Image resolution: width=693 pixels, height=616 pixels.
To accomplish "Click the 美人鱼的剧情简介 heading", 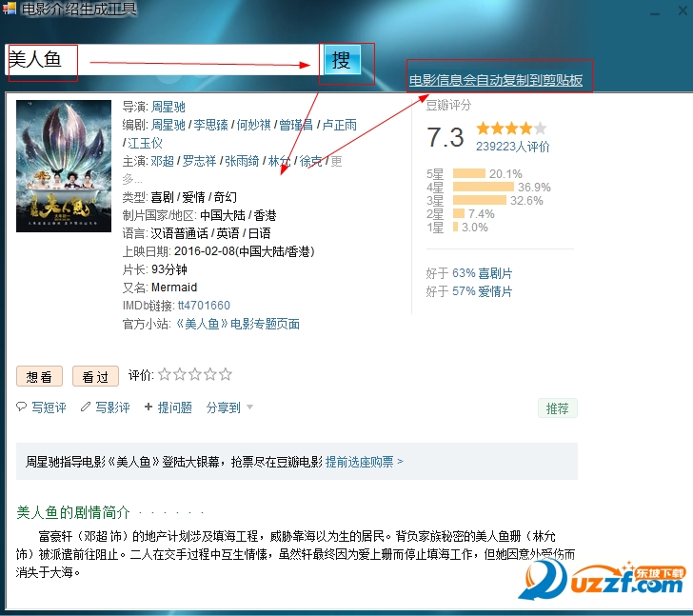I will [73, 512].
